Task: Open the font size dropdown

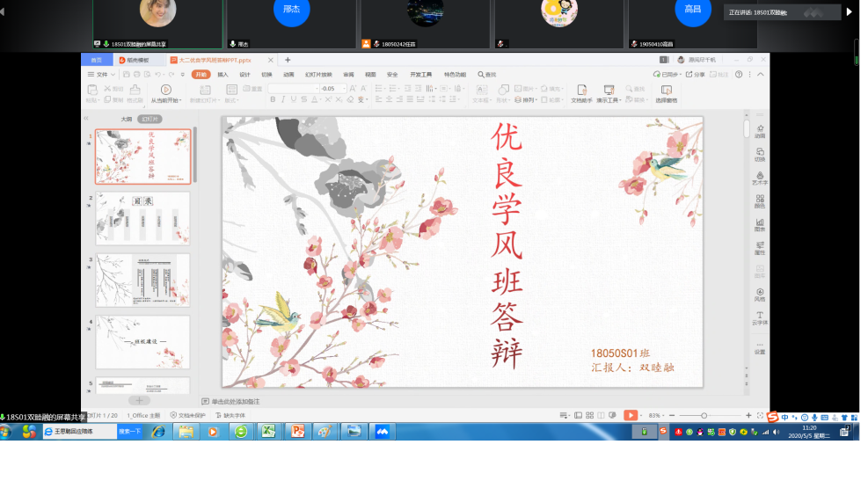Action: (344, 89)
